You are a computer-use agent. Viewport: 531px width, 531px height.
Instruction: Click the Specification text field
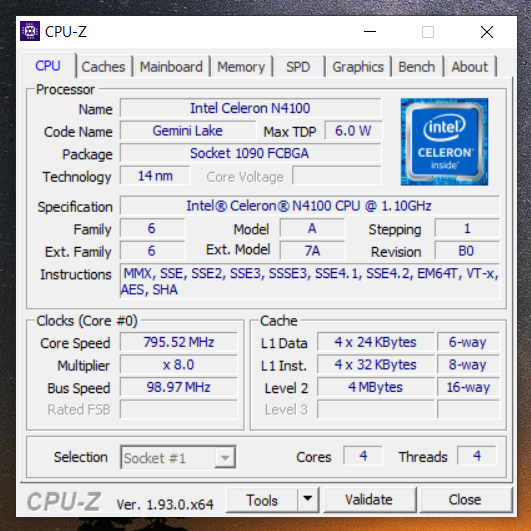click(310, 206)
